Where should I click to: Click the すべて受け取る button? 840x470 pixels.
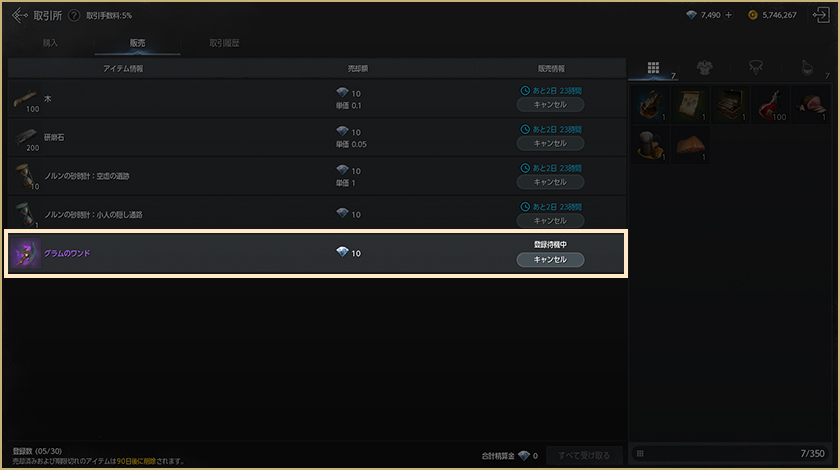(x=584, y=456)
